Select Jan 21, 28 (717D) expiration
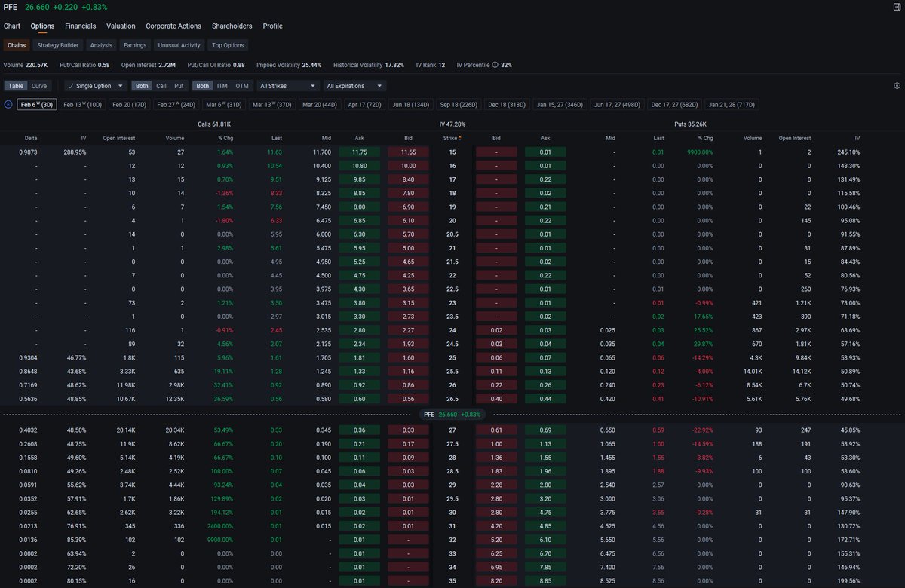905x588 pixels. 732,105
